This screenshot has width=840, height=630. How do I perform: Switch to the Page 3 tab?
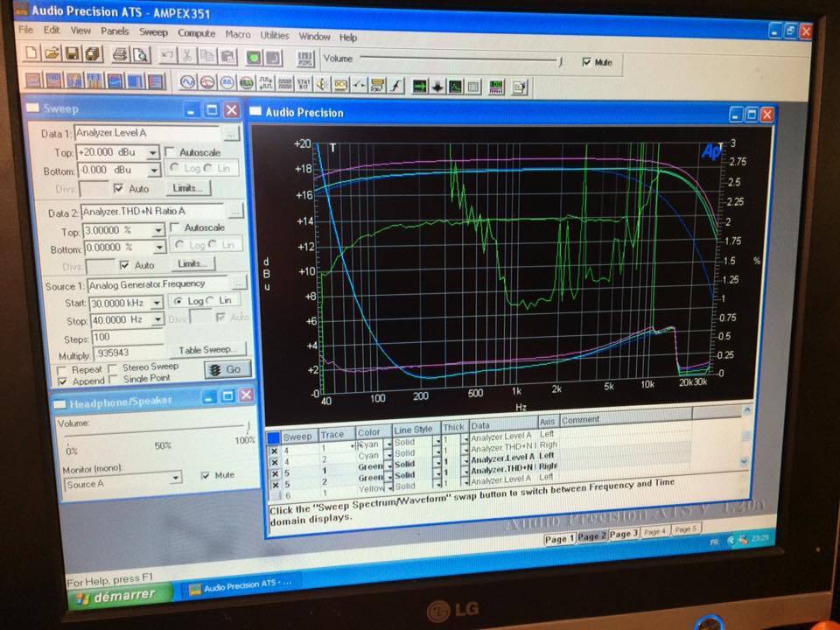[623, 535]
